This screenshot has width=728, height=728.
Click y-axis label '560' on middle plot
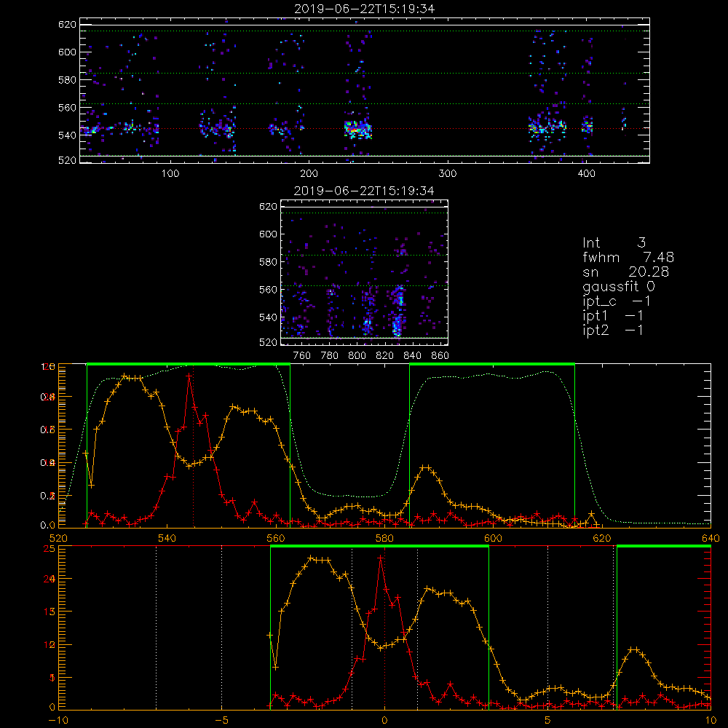pyautogui.click(x=269, y=290)
